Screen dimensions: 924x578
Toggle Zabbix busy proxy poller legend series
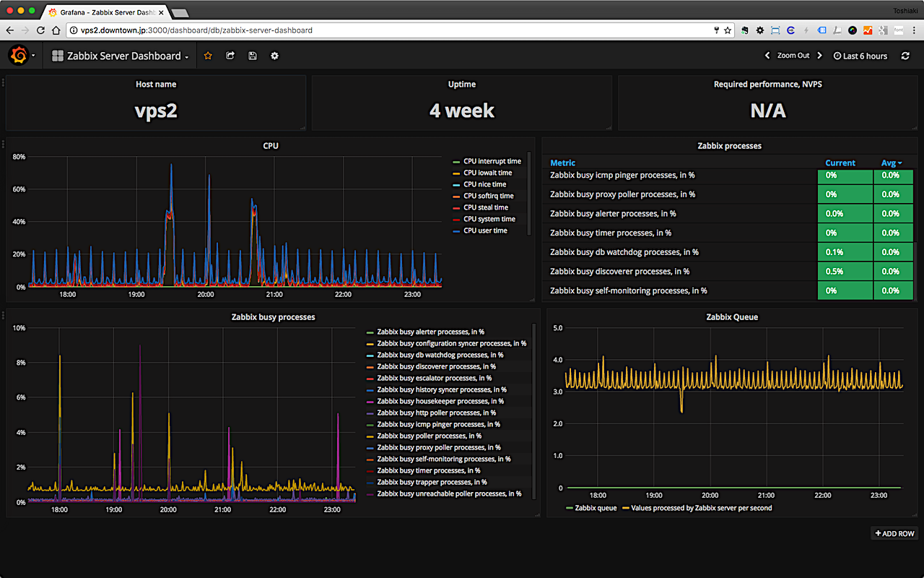(x=439, y=447)
